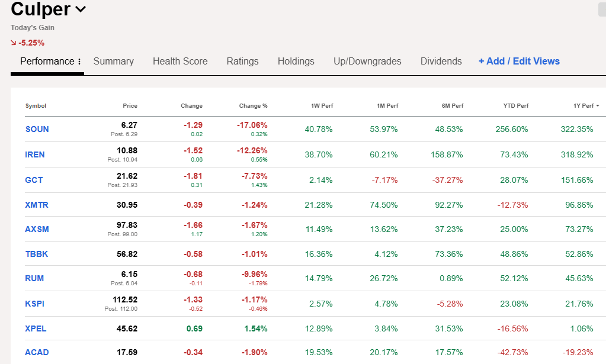Click TBBK change -0.58
This screenshot has width=606, height=364.
point(193,254)
